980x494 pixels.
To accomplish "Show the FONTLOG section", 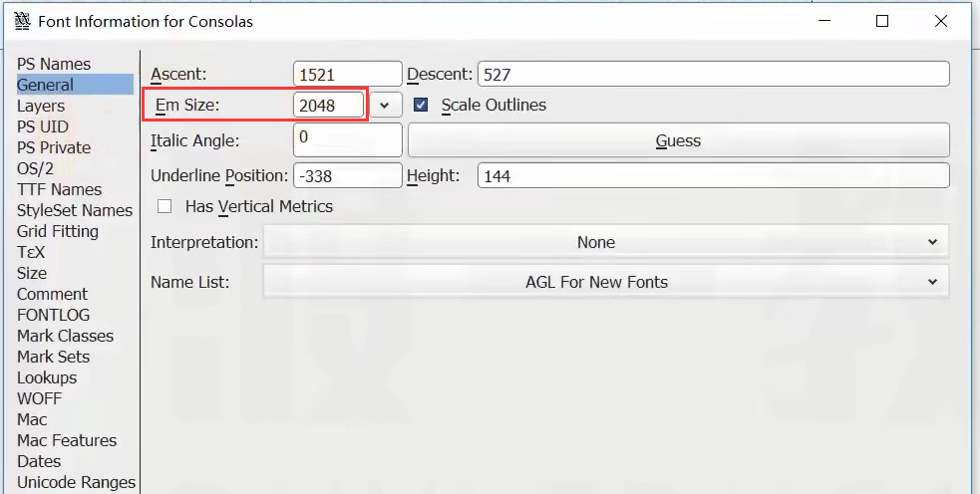I will (x=53, y=315).
